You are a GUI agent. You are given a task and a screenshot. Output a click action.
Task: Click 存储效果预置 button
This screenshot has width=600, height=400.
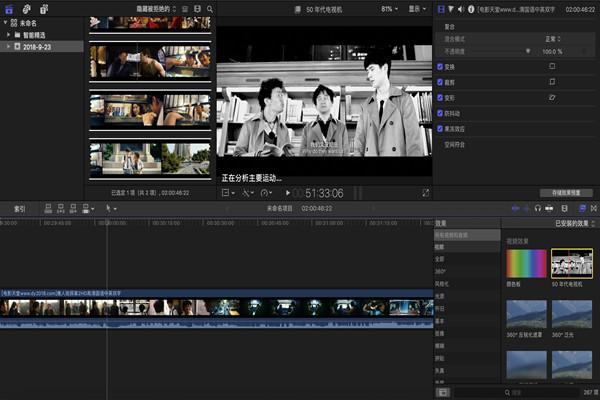pos(566,193)
